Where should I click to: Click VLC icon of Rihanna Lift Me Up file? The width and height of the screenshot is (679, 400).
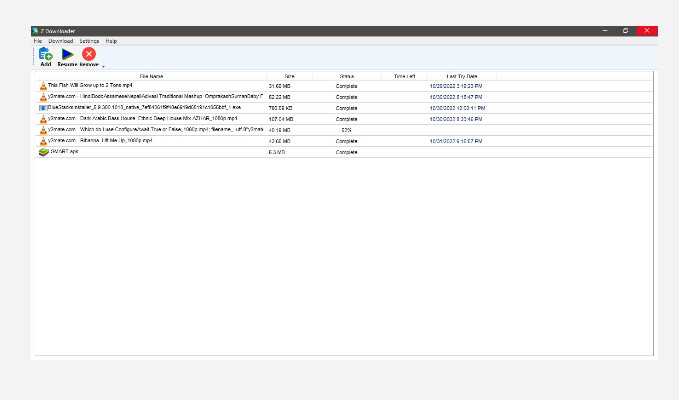point(42,141)
